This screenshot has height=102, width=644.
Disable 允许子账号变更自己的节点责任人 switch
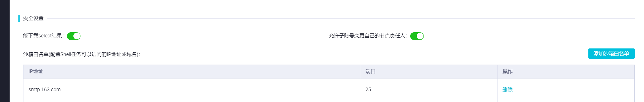(417, 36)
